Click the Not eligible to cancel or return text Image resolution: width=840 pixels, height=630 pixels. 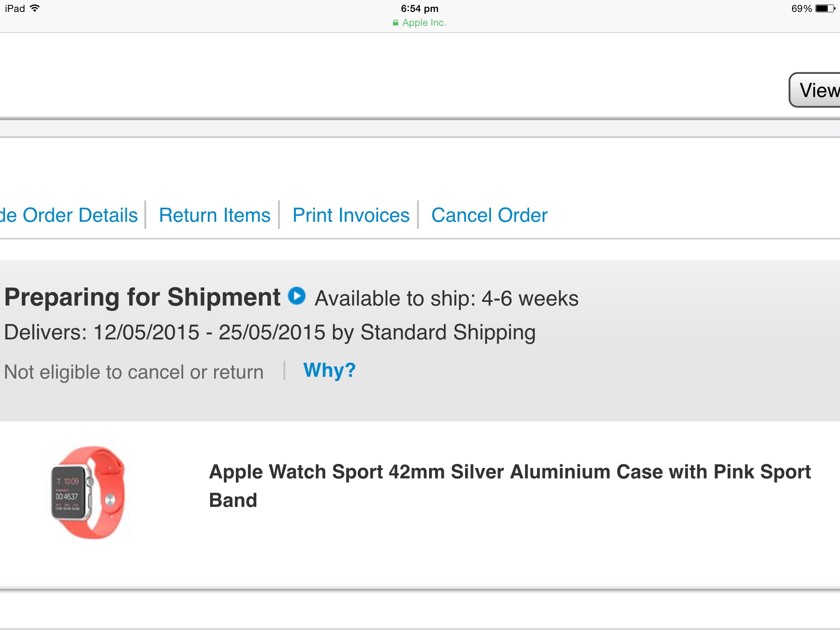pos(134,372)
